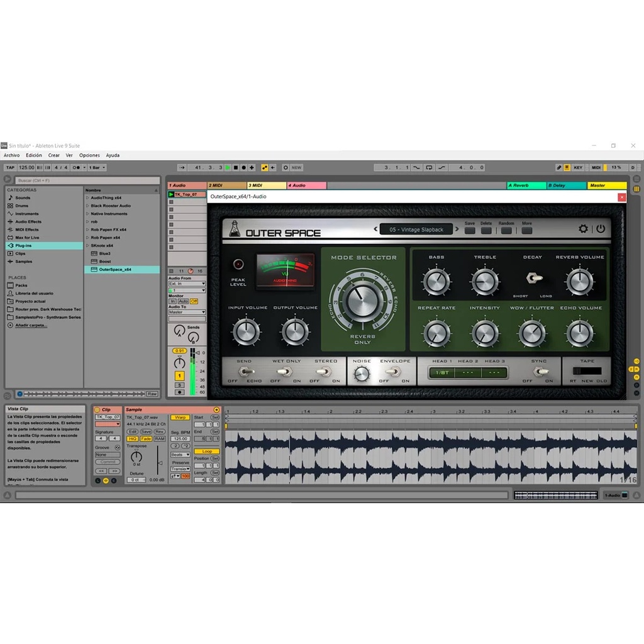
Task: Click the browser preview play icon
Action: [19, 394]
